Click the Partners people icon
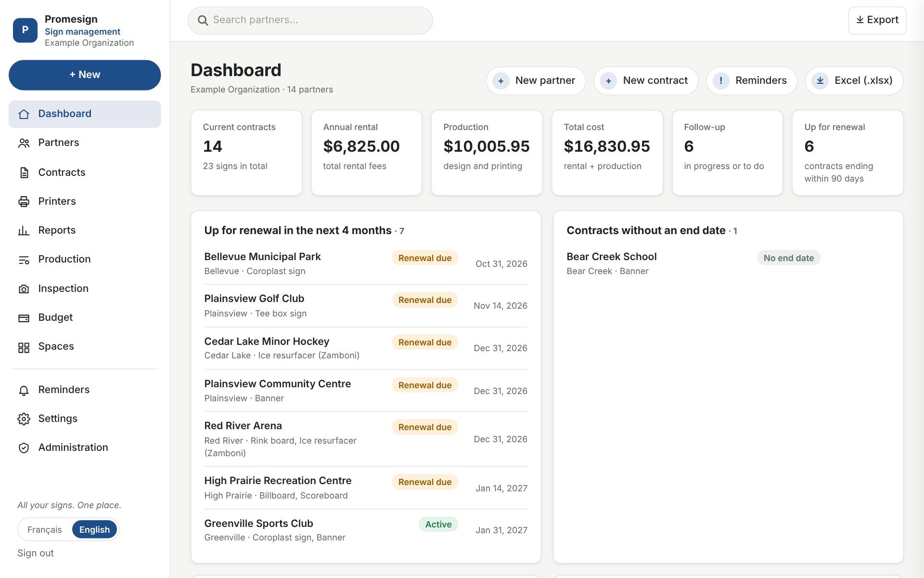Viewport: 924px width, 578px height. [x=24, y=143]
